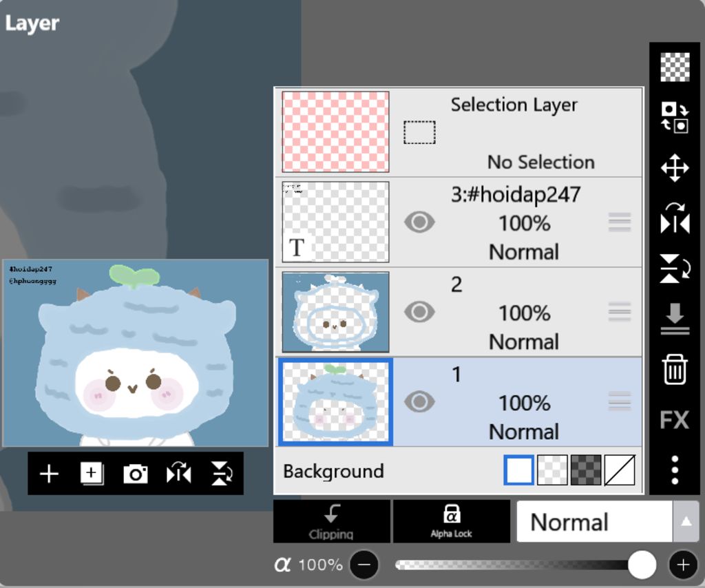Delete layer using trash can icon
The height and width of the screenshot is (588, 705).
(x=675, y=369)
